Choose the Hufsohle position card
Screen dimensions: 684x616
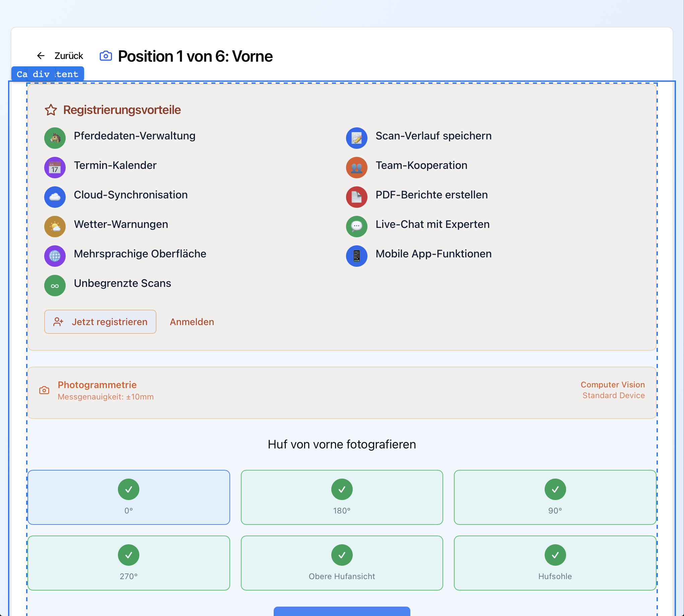555,563
